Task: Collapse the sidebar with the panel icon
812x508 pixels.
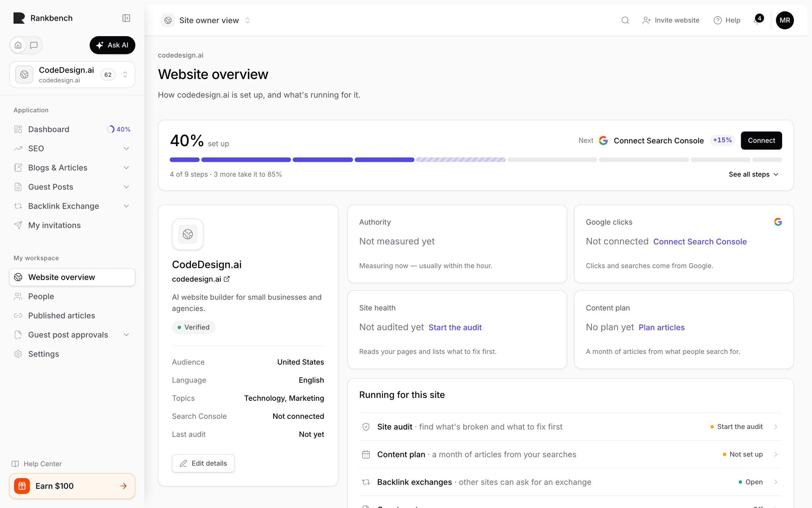Action: tap(126, 18)
